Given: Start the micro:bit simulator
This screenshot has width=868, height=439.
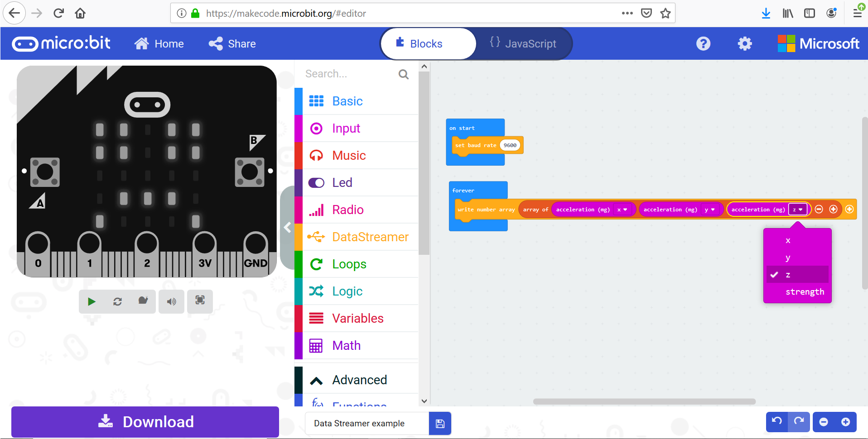Looking at the screenshot, I should [92, 301].
